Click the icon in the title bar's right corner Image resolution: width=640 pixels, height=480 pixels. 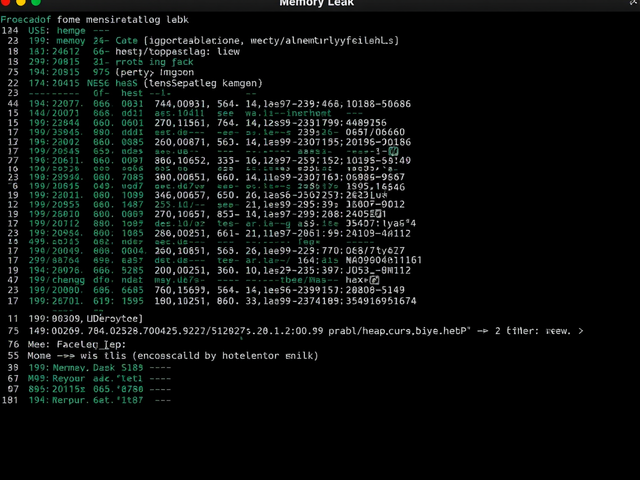pyautogui.click(x=634, y=2)
